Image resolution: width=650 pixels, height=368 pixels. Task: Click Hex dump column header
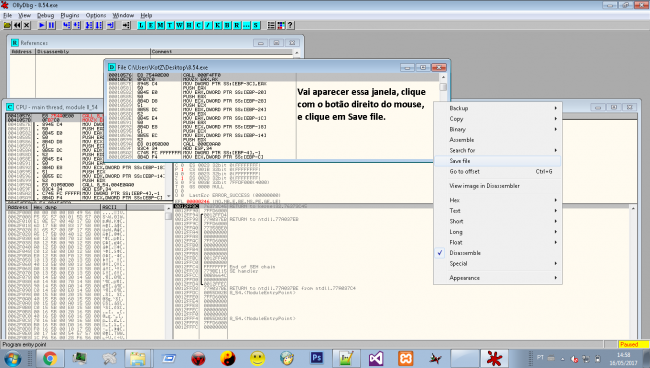[x=66, y=207]
